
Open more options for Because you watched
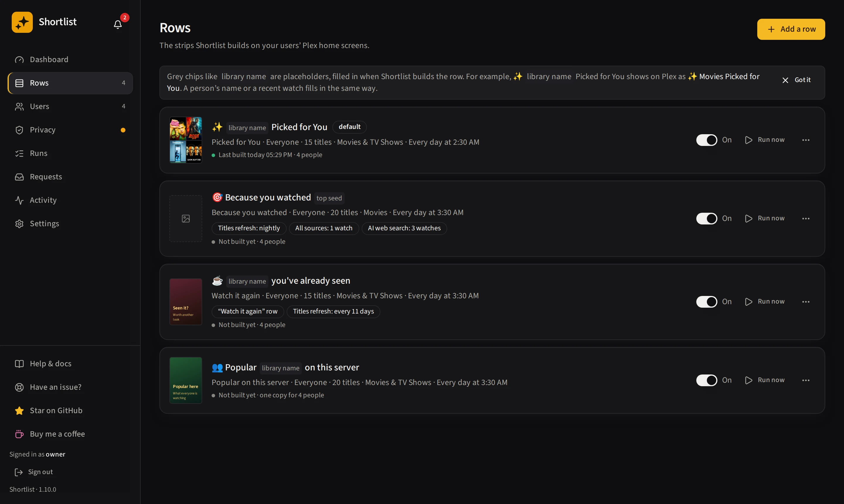pyautogui.click(x=806, y=218)
